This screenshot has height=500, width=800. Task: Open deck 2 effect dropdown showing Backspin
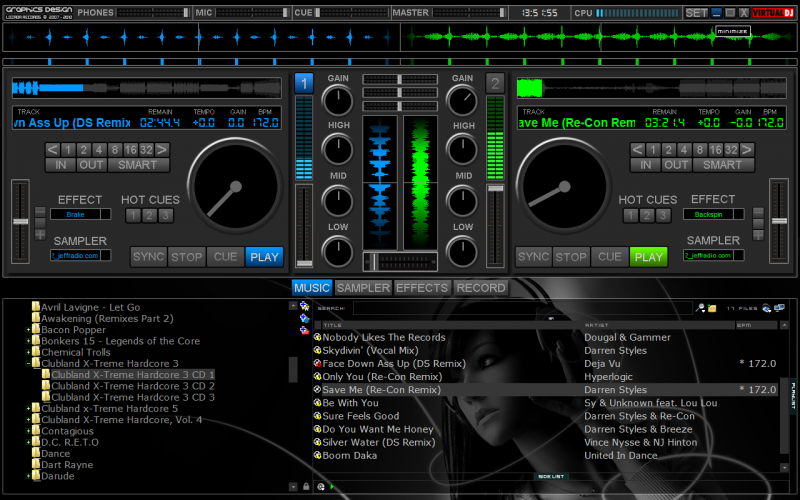click(x=708, y=214)
